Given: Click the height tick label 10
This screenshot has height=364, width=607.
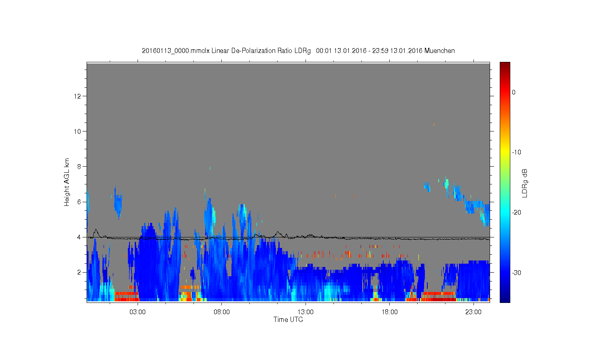Looking at the screenshot, I should point(78,131).
